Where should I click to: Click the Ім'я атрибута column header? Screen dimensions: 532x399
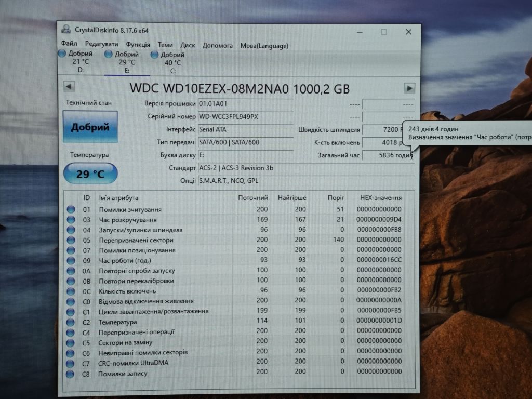click(119, 198)
